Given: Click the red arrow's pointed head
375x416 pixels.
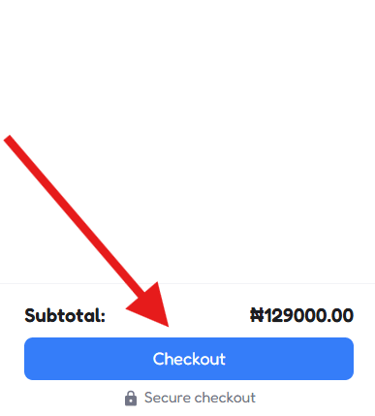Looking at the screenshot, I should coord(150,307).
